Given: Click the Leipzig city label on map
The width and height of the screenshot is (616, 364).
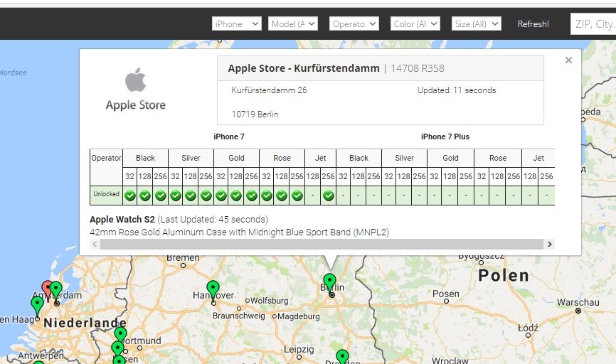Looking at the screenshot, I should tap(299, 349).
